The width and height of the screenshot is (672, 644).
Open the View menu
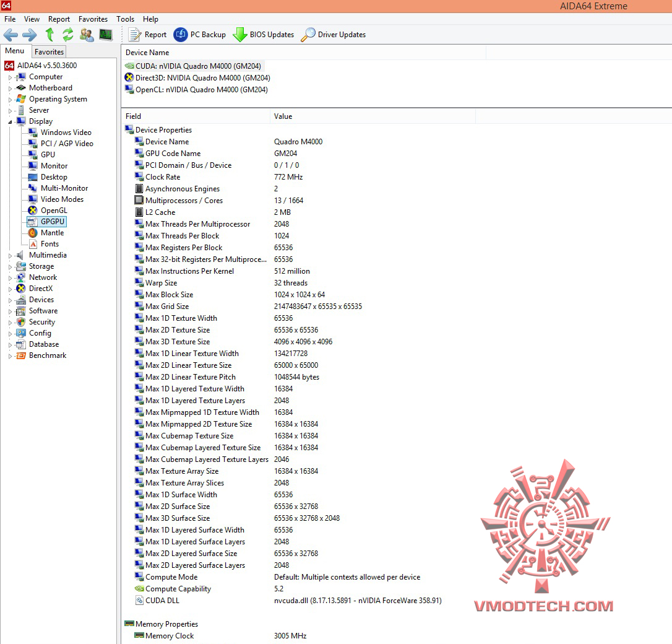tap(32, 19)
